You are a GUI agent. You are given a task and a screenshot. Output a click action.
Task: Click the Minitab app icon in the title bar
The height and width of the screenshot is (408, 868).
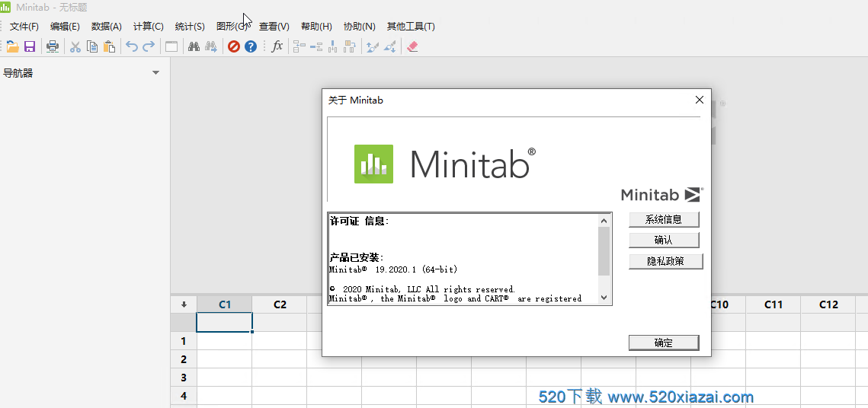coord(5,7)
